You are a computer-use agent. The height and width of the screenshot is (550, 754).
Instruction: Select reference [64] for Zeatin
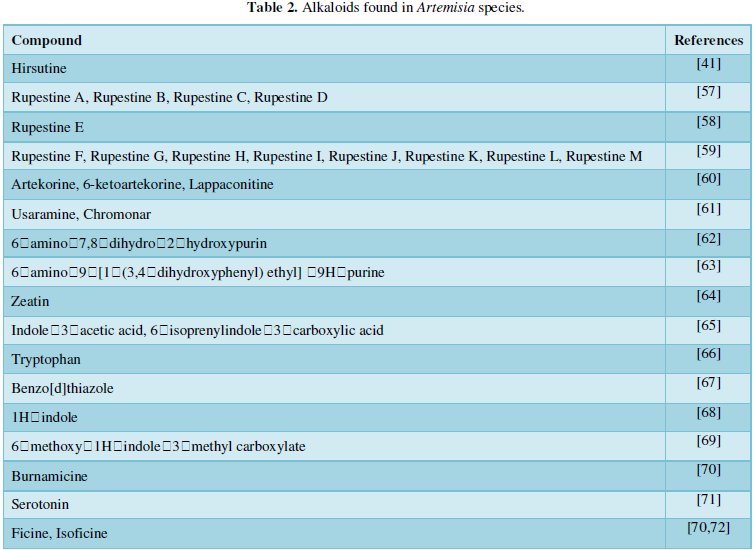coord(709,295)
